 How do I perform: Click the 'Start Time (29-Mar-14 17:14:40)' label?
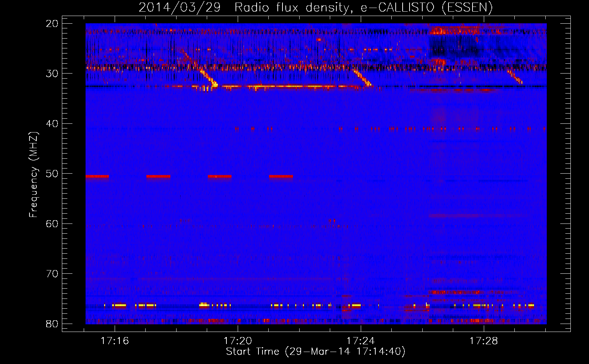point(316,352)
